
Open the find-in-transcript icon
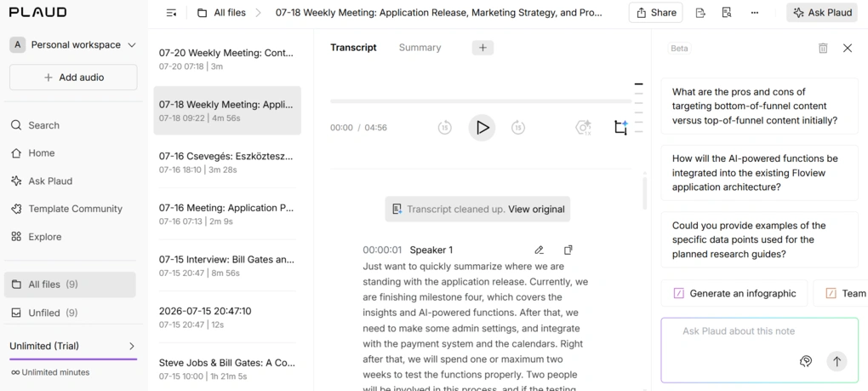(727, 13)
